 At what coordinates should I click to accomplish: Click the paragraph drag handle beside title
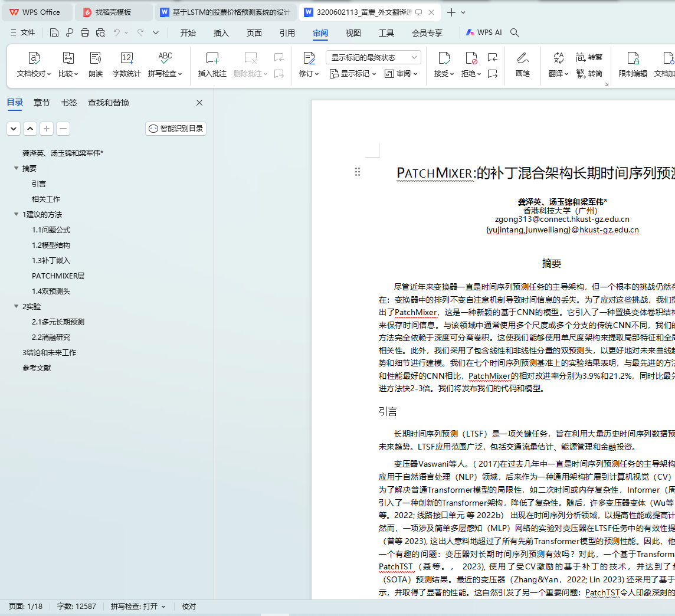point(358,172)
